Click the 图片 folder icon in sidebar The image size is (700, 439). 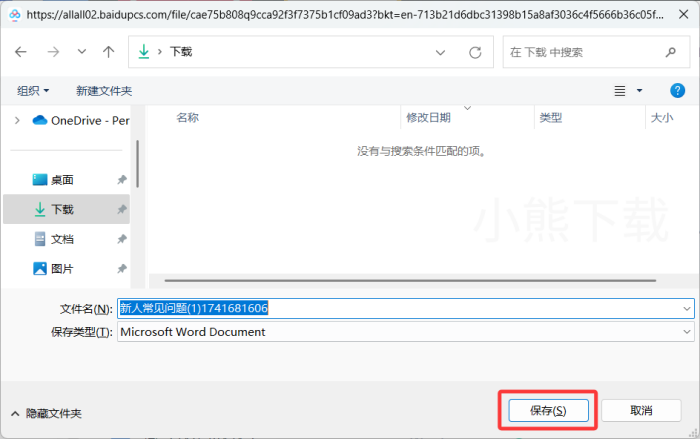(40, 268)
